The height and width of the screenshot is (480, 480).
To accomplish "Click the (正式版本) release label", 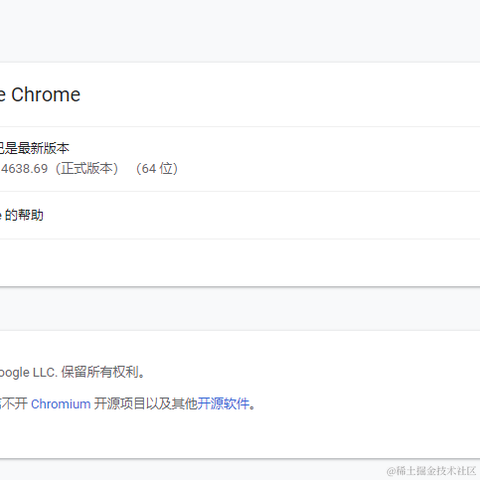I will click(x=87, y=169).
